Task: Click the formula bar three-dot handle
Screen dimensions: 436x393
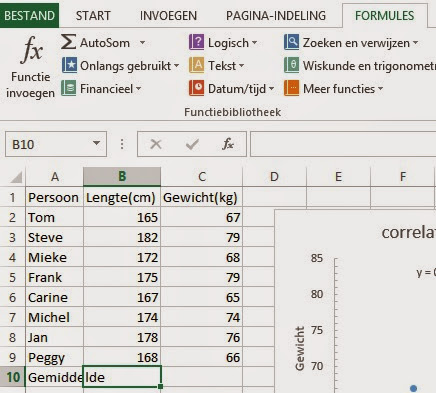Action: [x=122, y=144]
